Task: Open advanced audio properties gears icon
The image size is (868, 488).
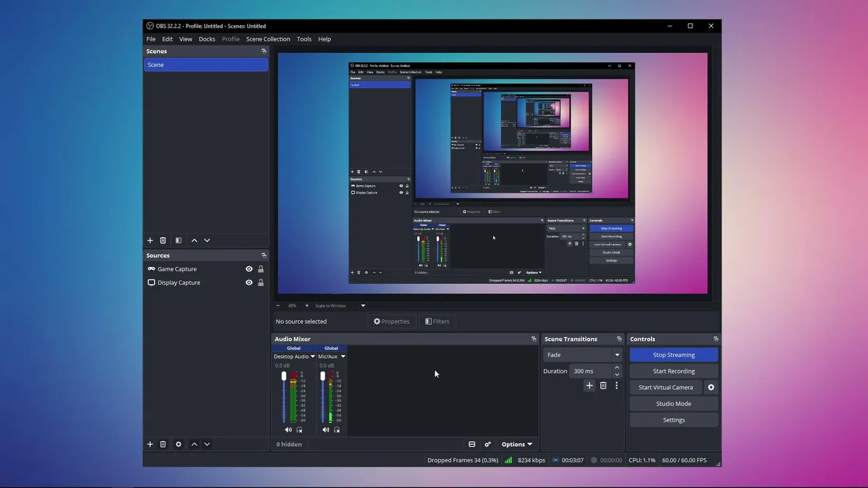Action: pyautogui.click(x=488, y=445)
